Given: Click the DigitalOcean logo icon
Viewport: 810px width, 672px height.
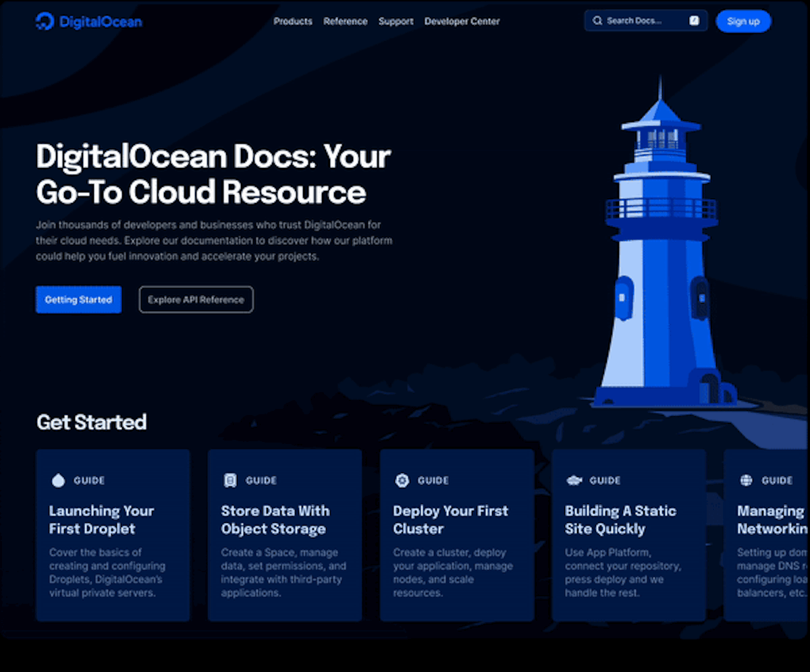Looking at the screenshot, I should click(x=45, y=22).
